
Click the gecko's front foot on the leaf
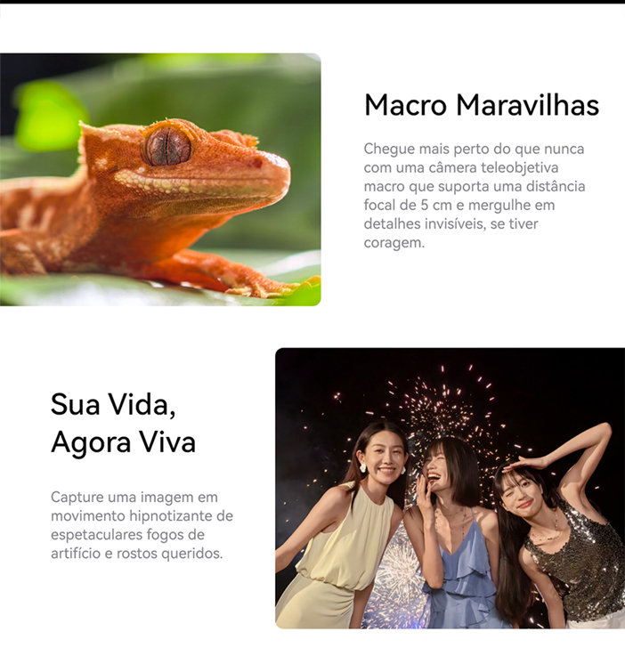[x=274, y=287]
